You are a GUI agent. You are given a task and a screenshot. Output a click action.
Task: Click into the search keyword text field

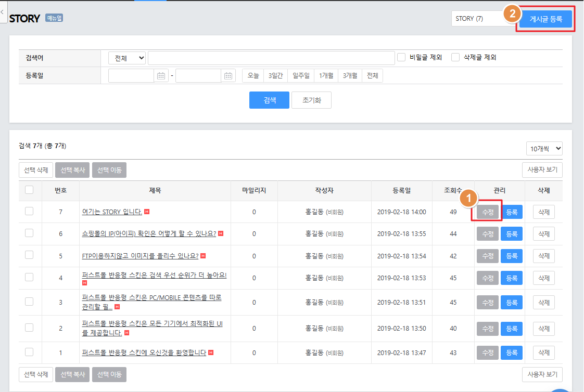click(x=271, y=58)
